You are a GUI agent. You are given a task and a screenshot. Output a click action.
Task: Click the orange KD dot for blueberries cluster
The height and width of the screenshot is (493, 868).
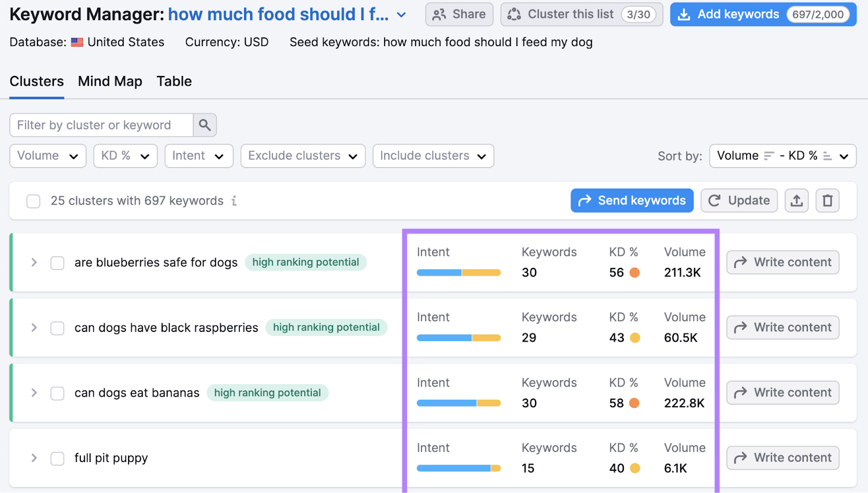pyautogui.click(x=634, y=272)
